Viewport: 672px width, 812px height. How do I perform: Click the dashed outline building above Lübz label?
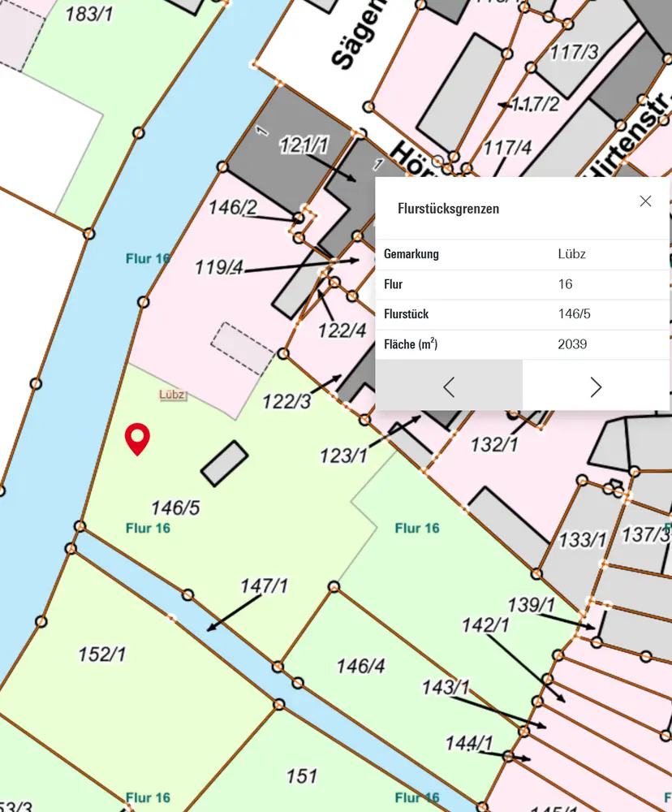coord(242,349)
